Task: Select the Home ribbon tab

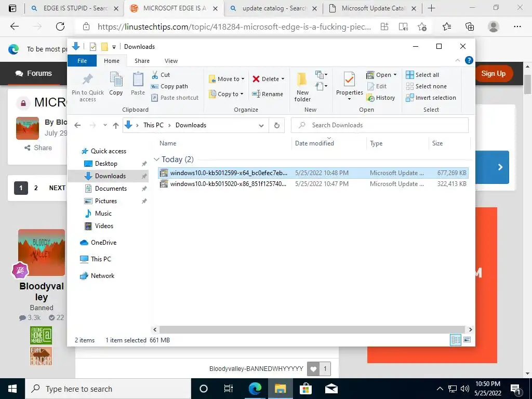Action: pyautogui.click(x=112, y=61)
